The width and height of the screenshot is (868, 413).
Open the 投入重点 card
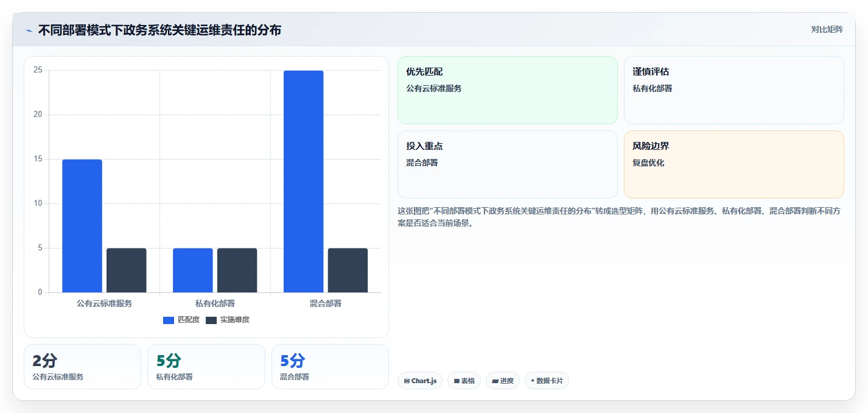[x=508, y=164]
